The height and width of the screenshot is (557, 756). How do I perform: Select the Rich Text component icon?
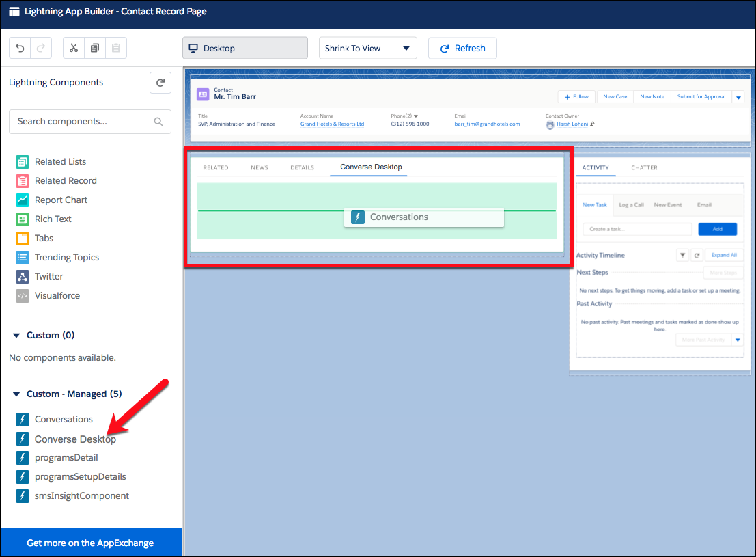click(22, 219)
